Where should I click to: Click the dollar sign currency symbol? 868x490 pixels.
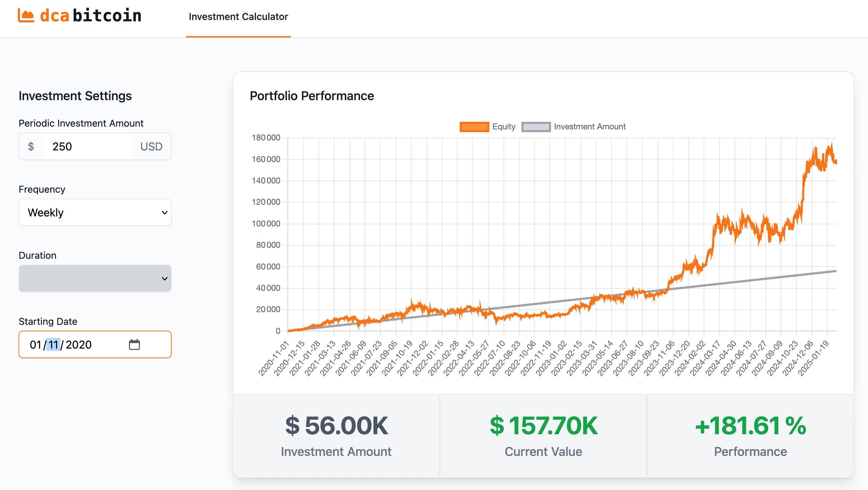coord(31,147)
